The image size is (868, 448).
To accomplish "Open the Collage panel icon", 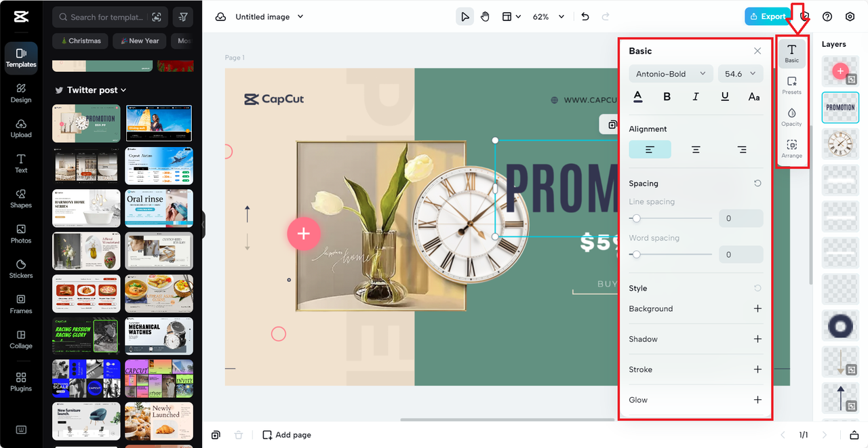I will click(x=21, y=340).
